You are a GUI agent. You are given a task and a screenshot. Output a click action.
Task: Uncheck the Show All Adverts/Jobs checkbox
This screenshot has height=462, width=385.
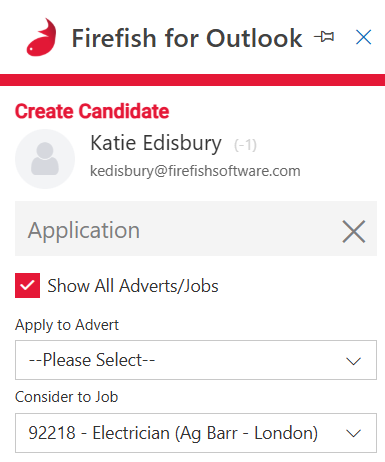click(x=27, y=285)
